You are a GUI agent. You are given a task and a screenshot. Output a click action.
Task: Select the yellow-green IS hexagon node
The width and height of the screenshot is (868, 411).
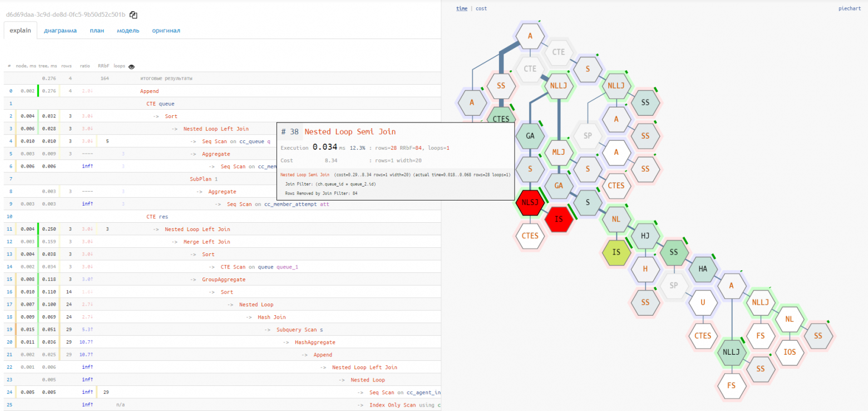(617, 252)
